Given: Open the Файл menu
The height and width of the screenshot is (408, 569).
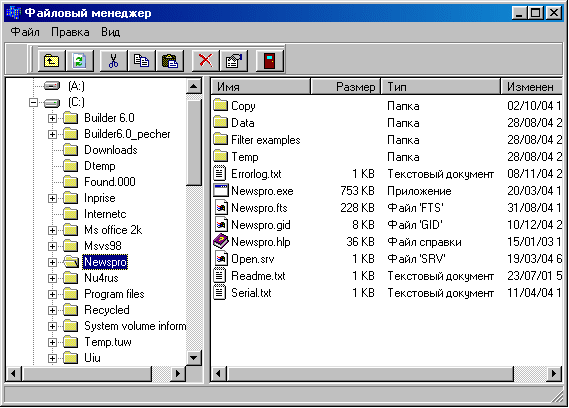Looking at the screenshot, I should (x=25, y=32).
